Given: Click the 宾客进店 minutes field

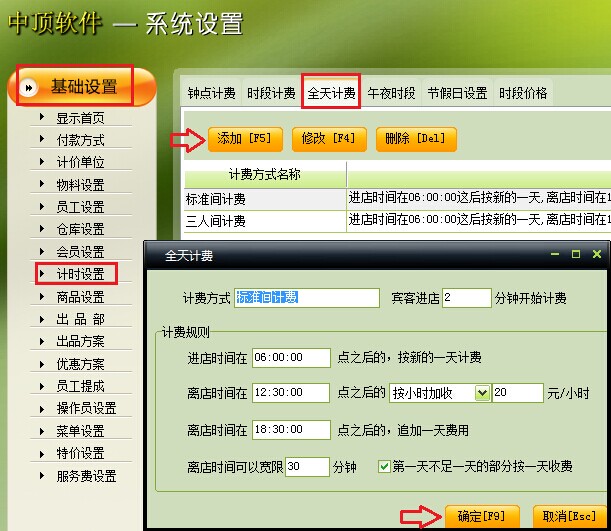Looking at the screenshot, I should point(466,298).
